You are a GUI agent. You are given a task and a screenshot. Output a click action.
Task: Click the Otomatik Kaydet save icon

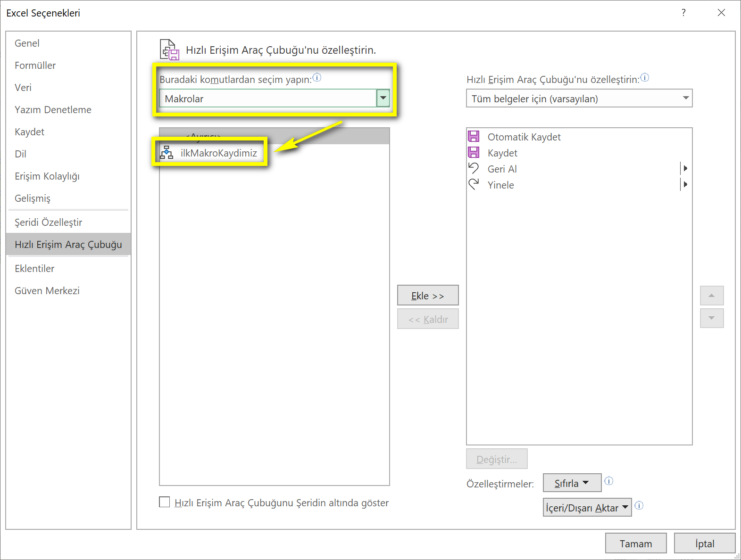pos(474,137)
